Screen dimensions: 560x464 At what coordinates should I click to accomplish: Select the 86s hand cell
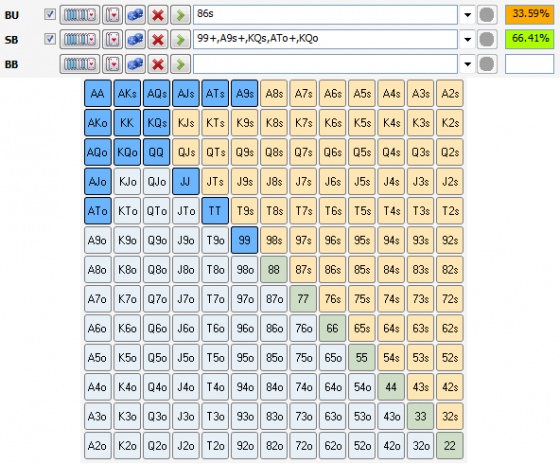point(332,269)
